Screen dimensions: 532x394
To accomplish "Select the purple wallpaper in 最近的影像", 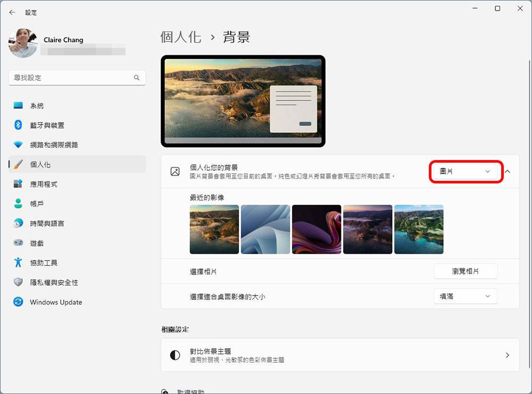I will (317, 229).
